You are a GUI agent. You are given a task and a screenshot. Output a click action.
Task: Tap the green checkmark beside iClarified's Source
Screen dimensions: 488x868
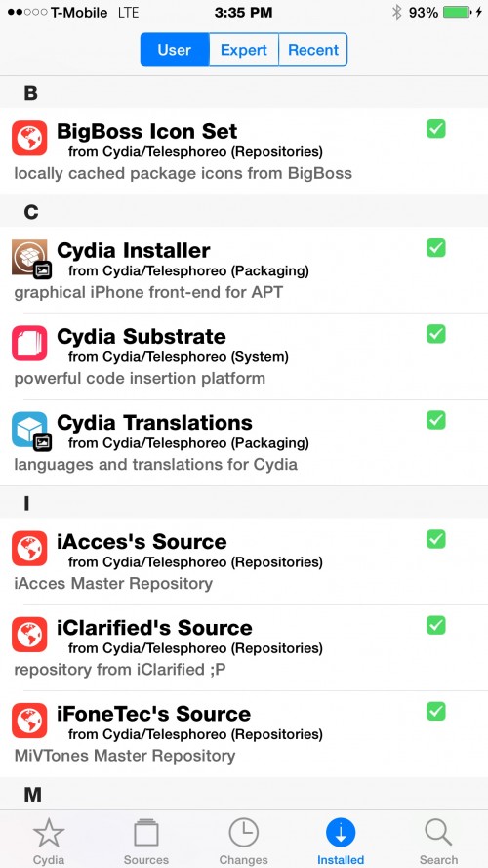pyautogui.click(x=436, y=625)
